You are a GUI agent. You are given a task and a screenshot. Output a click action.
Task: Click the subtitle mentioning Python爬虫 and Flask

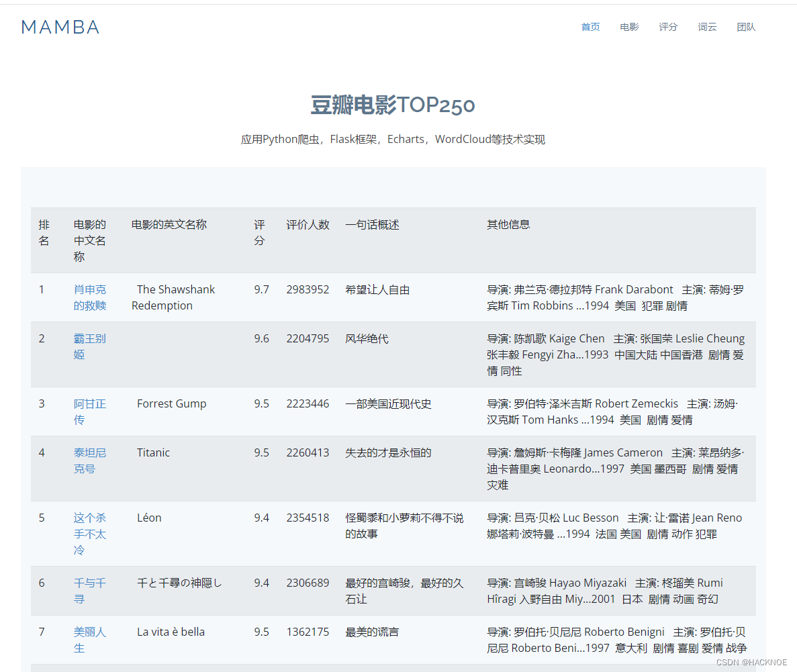(393, 139)
